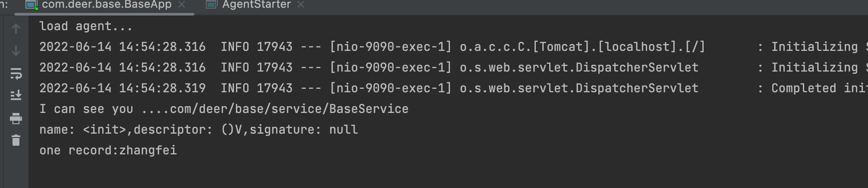Image resolution: width=868 pixels, height=188 pixels.
Task: Click the first o.s.web.servlet.DispatcherServlet logger name
Action: coord(579,68)
